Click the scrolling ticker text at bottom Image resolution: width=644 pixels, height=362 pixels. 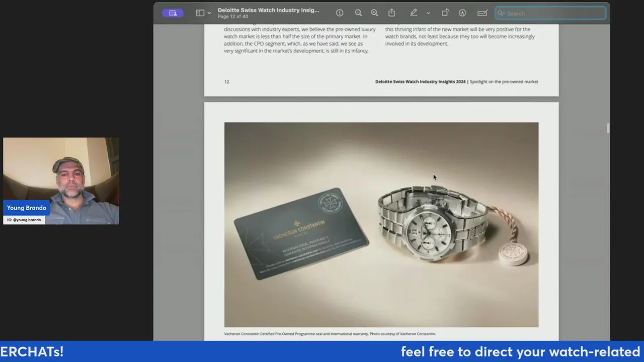(x=322, y=351)
